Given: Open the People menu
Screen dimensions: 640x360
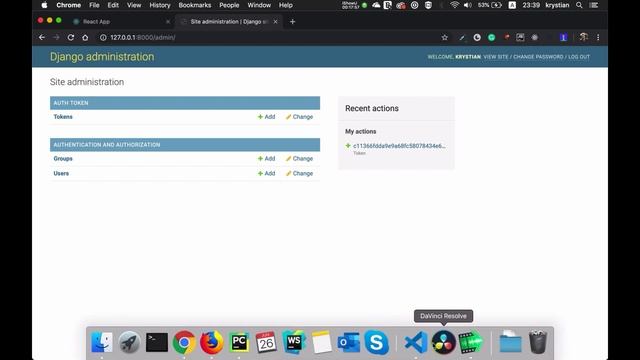Looking at the screenshot, I should click(x=229, y=5).
